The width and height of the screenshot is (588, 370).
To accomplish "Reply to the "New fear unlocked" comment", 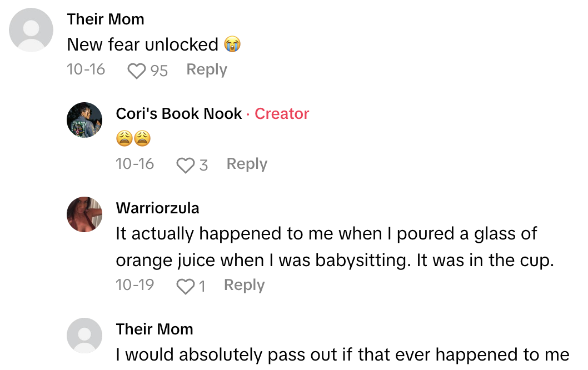I will 206,70.
